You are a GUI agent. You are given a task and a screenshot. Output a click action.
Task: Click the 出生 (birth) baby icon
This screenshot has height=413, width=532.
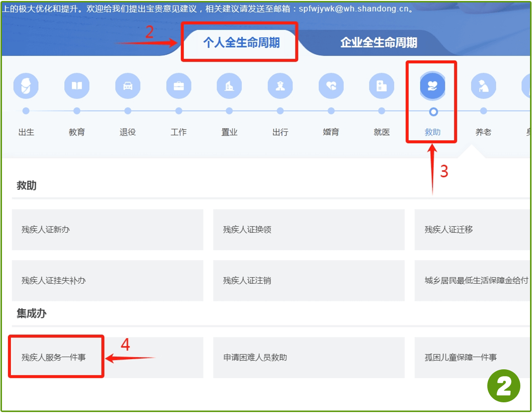point(26,86)
